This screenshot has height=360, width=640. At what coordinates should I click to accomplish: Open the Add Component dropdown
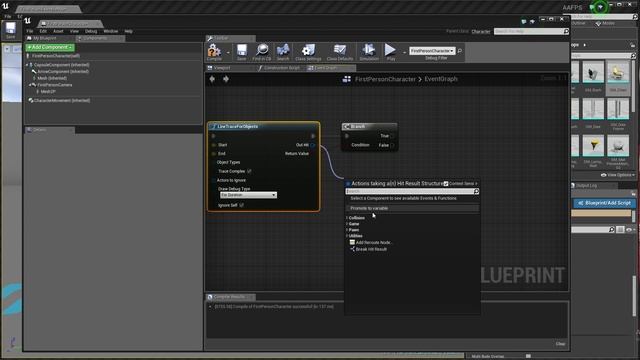pos(50,47)
